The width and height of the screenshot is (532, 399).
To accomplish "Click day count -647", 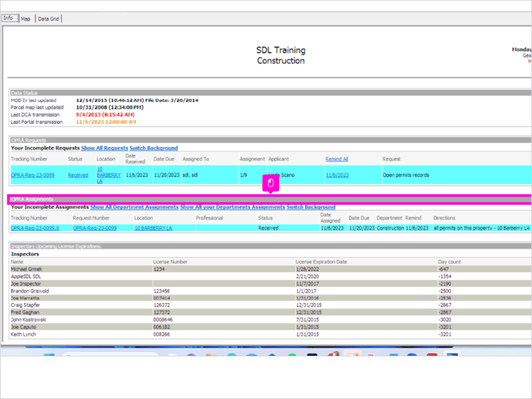I will coord(443,269).
